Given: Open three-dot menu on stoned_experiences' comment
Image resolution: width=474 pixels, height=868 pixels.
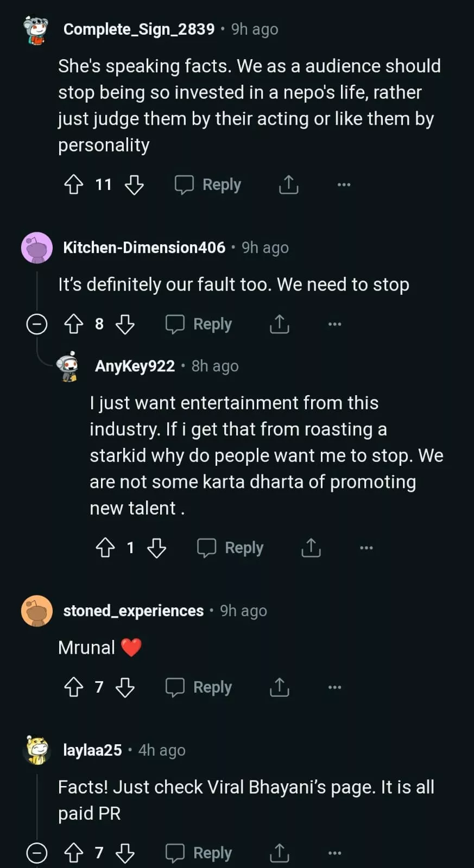Looking at the screenshot, I should [334, 687].
